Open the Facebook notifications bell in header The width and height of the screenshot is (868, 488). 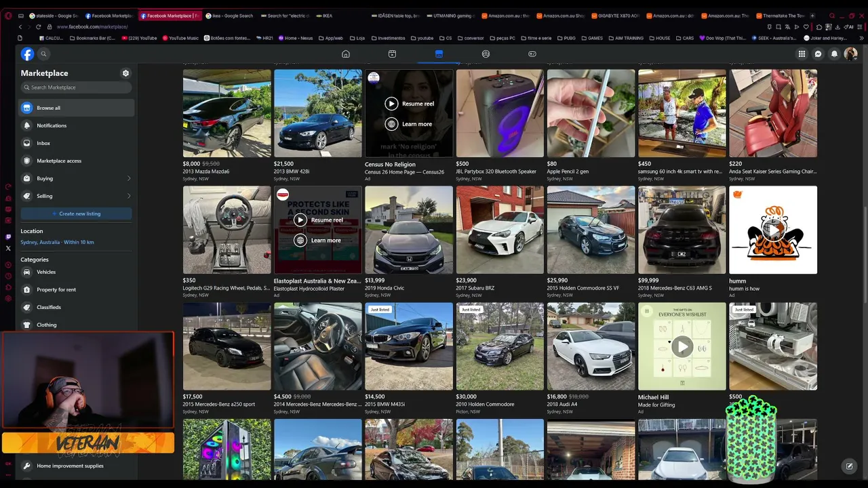point(834,54)
